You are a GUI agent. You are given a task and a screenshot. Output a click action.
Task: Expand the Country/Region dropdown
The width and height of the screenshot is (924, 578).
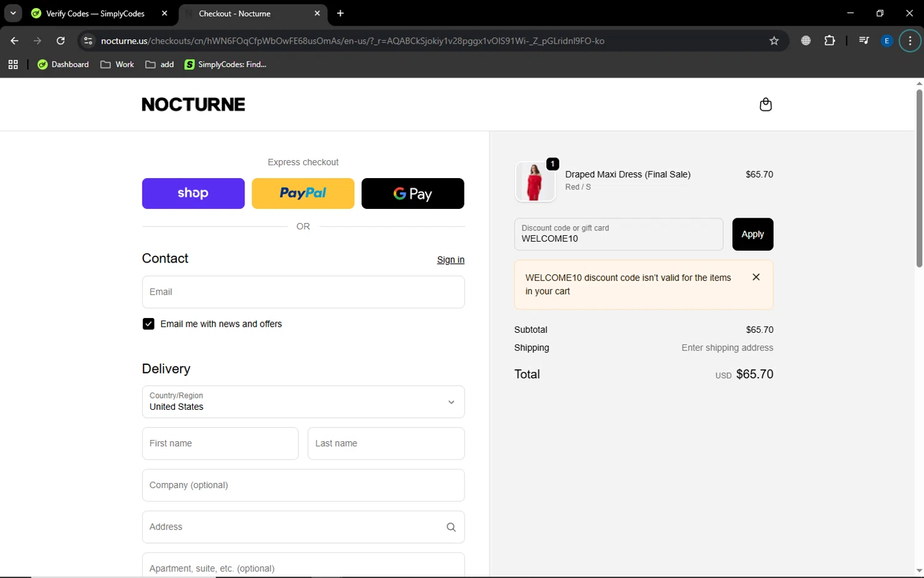coord(303,402)
